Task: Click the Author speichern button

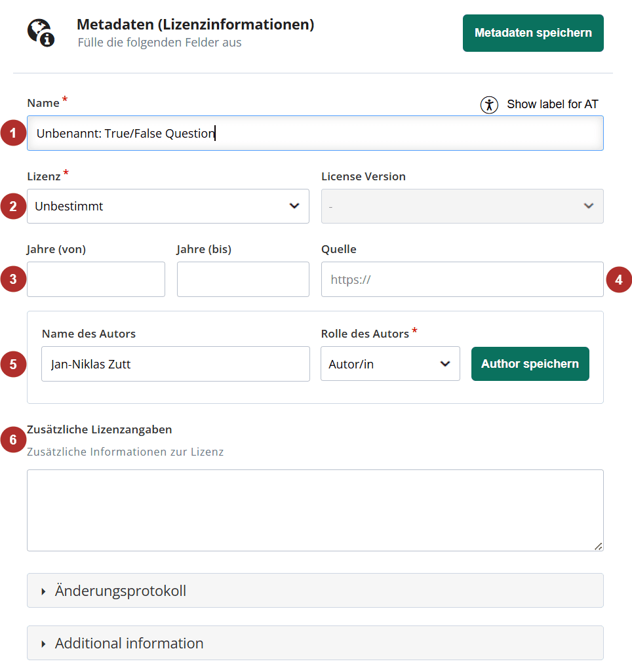Action: (x=530, y=364)
